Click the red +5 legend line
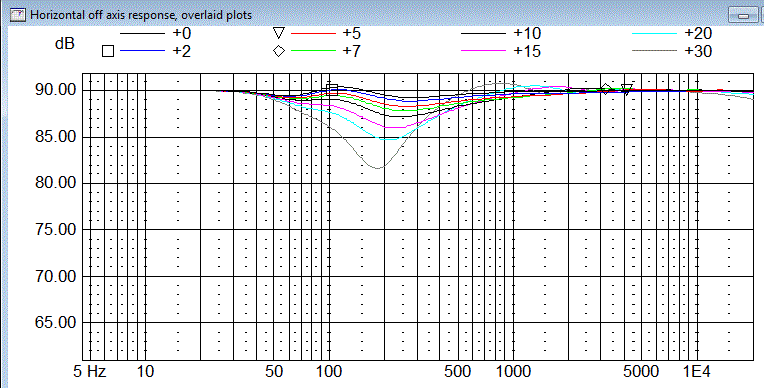Screen dimensions: 764x388 (x=313, y=33)
